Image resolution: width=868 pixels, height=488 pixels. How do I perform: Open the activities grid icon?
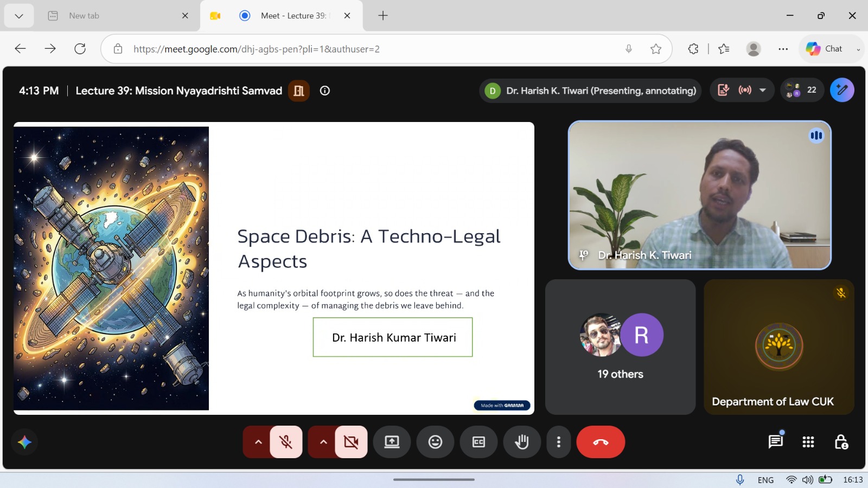(808, 442)
